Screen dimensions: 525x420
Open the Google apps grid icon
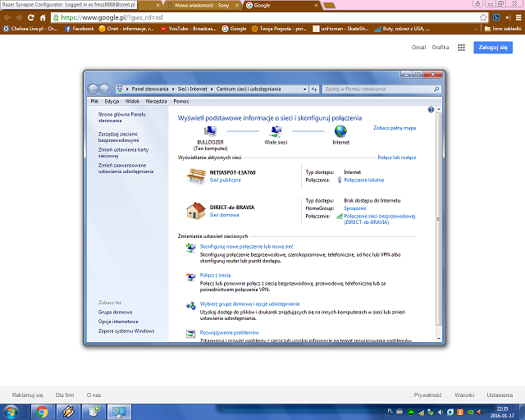[461, 48]
